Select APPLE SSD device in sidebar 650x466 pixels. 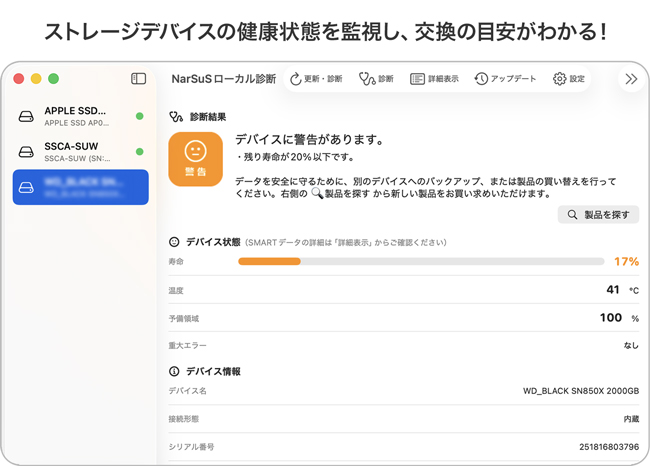click(80, 116)
